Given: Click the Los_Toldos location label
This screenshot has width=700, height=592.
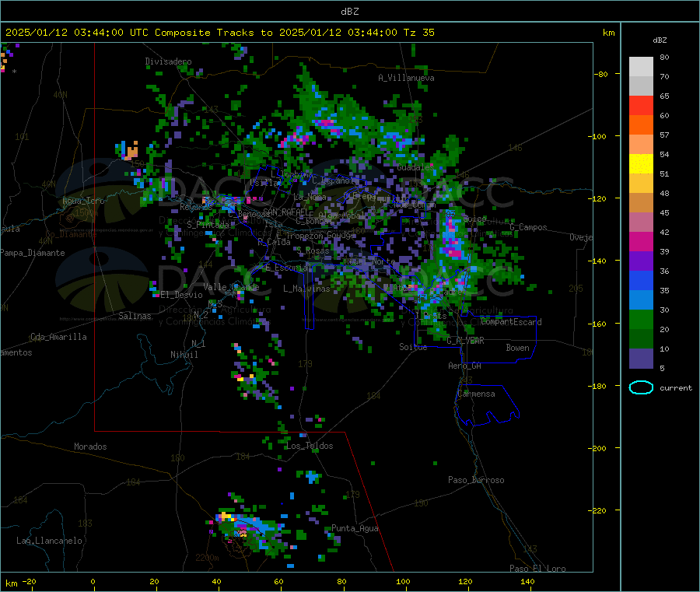Looking at the screenshot, I should tap(310, 446).
